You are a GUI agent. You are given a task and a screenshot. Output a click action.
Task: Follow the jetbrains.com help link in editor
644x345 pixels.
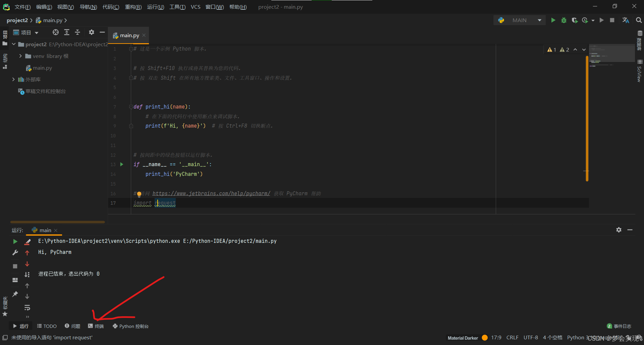211,194
